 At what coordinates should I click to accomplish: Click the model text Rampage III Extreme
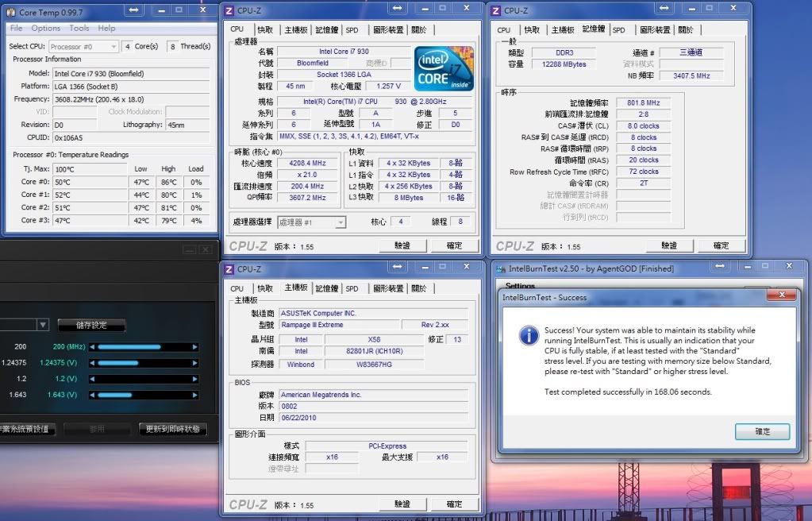312,325
